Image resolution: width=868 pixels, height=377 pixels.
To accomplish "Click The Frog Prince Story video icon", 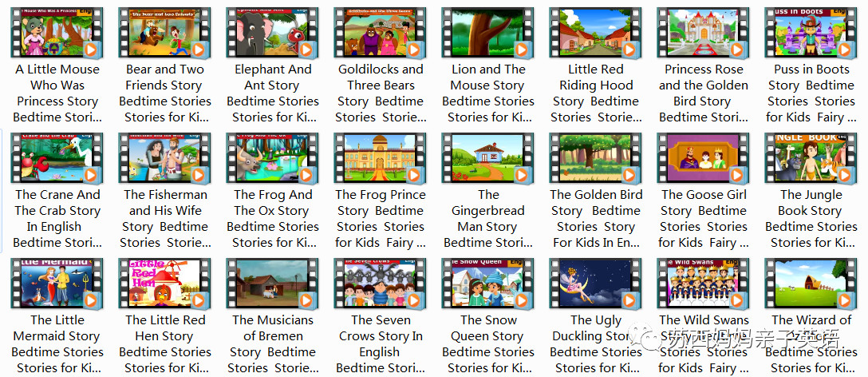I will tap(380, 158).
